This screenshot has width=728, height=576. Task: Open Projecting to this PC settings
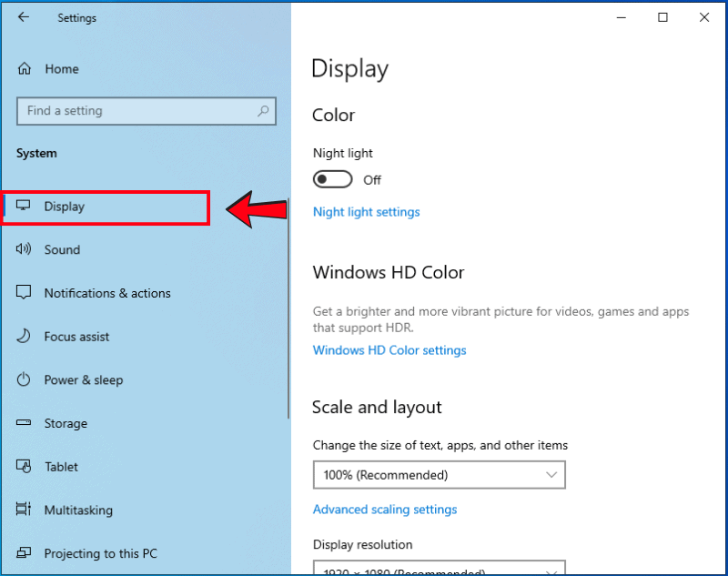(x=100, y=553)
